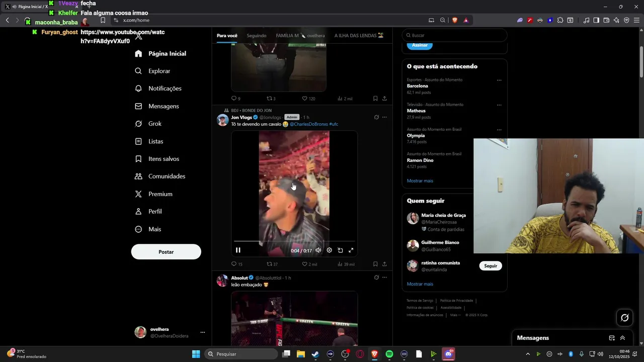Viewport: 644px width, 362px height.
Task: Like the Jon Vlogs post with 2 mil likes
Action: pyautogui.click(x=309, y=264)
